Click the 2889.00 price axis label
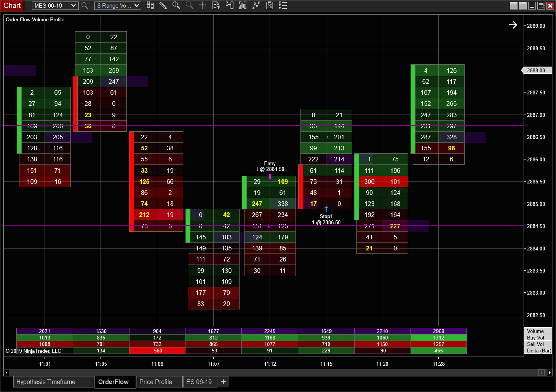This screenshot has width=556, height=392. (x=536, y=26)
